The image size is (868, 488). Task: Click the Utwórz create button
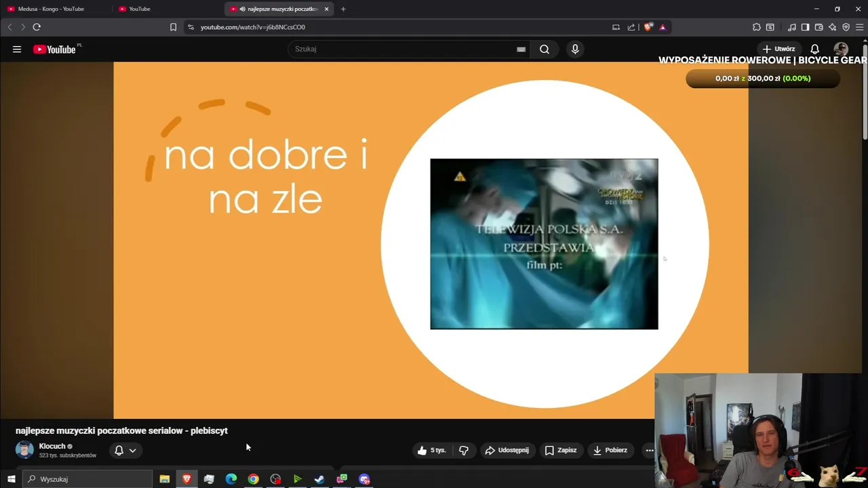(x=778, y=49)
